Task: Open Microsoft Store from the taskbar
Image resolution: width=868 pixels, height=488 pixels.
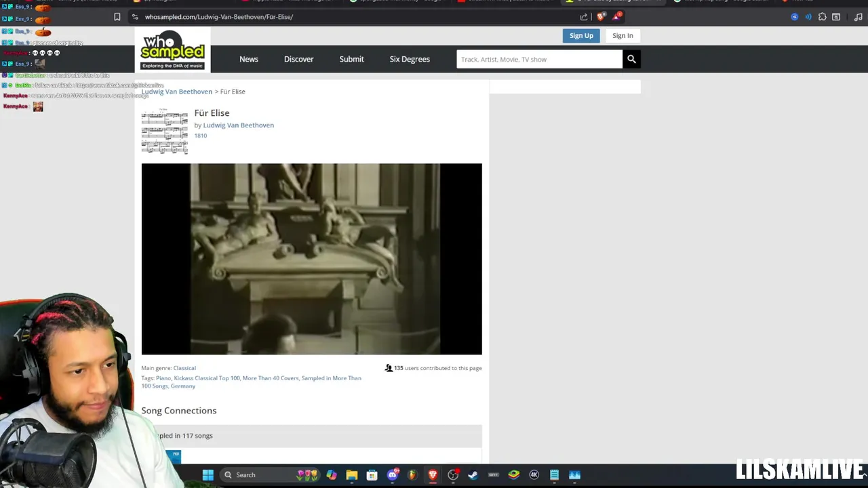Action: (372, 474)
